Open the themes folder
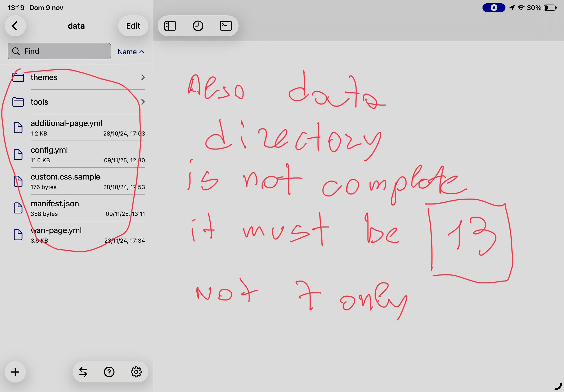 [x=44, y=77]
